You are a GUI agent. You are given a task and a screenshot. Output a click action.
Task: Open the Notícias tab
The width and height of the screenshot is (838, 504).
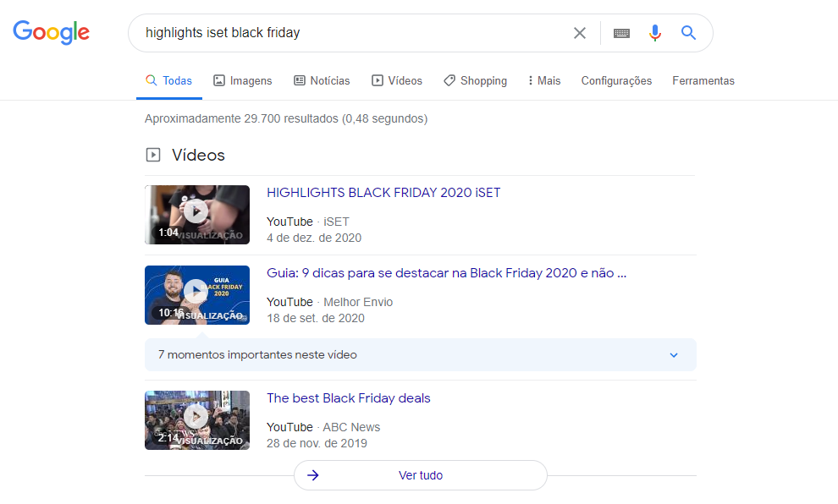pos(322,80)
